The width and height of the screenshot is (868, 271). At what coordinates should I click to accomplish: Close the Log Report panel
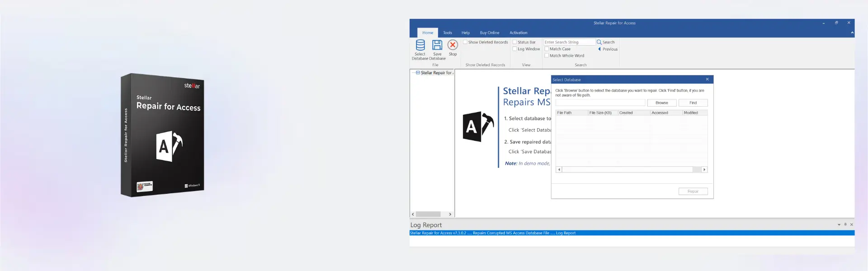pos(852,224)
